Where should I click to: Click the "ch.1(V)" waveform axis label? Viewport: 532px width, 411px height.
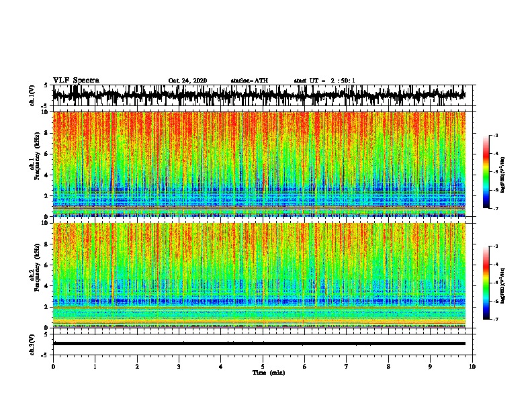click(x=32, y=95)
